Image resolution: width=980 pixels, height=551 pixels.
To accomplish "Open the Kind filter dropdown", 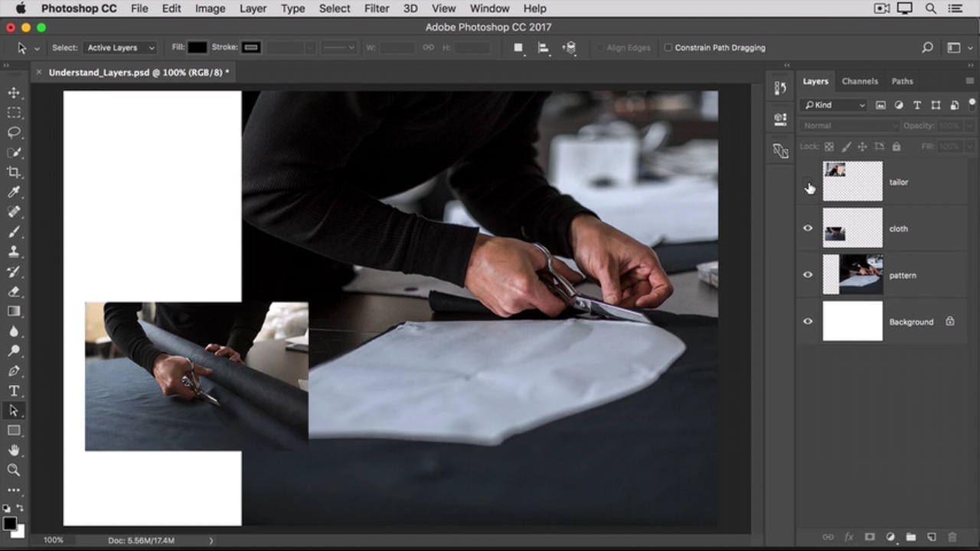I will [x=834, y=105].
